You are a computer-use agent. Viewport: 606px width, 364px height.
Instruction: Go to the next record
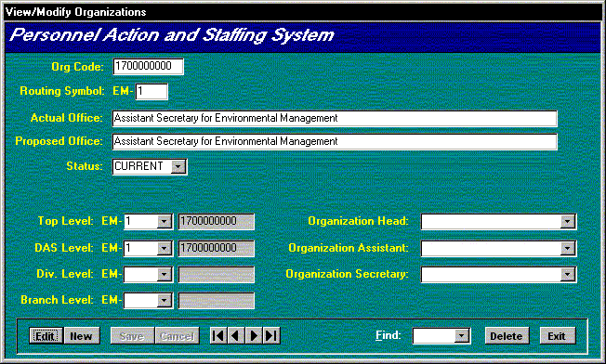pos(254,335)
